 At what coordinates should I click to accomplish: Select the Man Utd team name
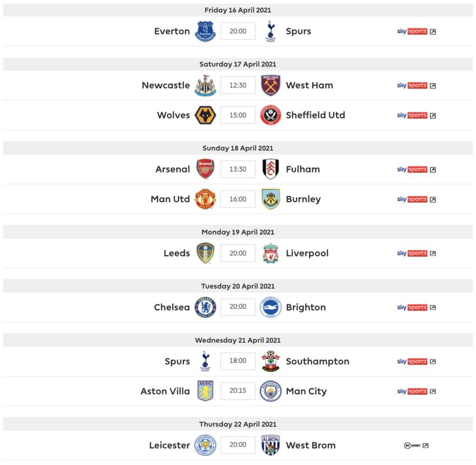[170, 199]
